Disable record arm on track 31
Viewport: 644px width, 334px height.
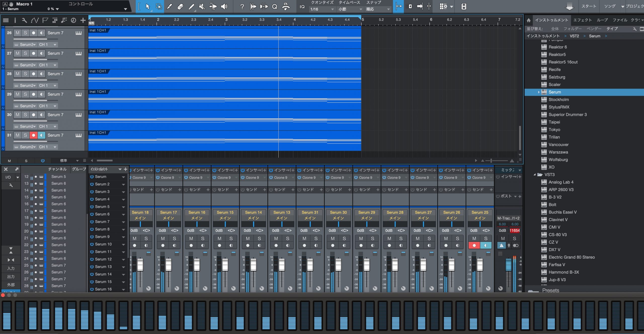(33, 135)
